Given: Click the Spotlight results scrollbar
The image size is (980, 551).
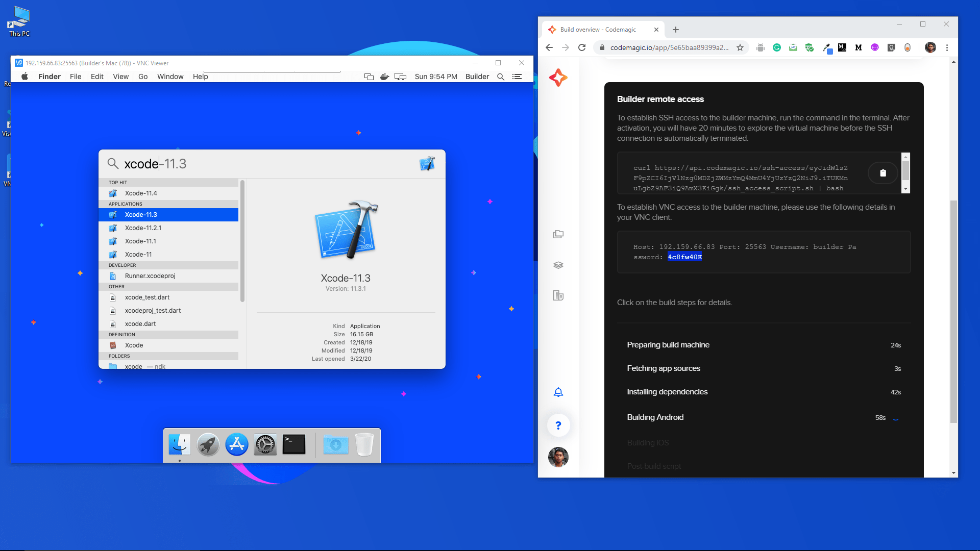Looking at the screenshot, I should (x=242, y=241).
